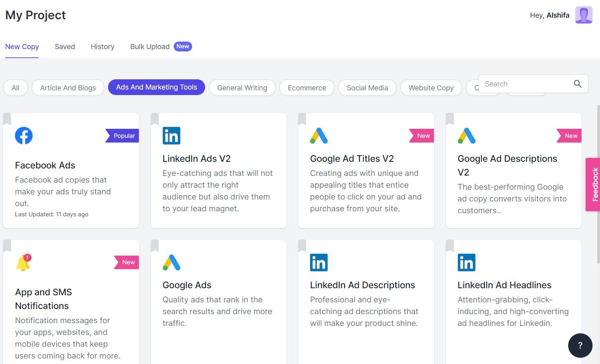The width and height of the screenshot is (600, 364).
Task: Click the 'Eye-catching ads' description text
Action: point(217,191)
